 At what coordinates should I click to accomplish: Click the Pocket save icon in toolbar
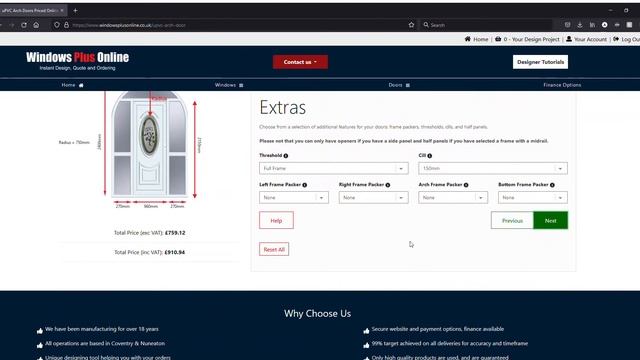click(567, 25)
